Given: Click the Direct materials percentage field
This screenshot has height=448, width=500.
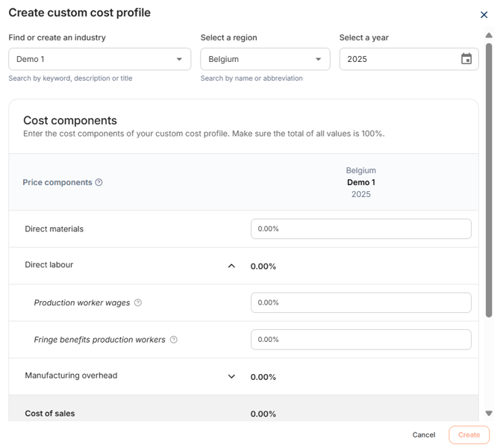Looking at the screenshot, I should click(360, 229).
